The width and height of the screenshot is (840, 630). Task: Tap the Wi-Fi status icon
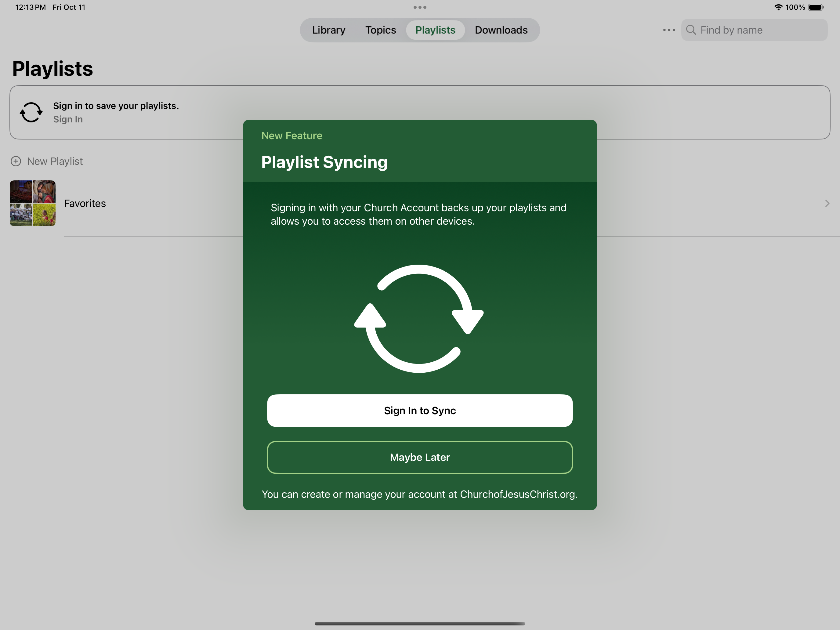click(778, 7)
